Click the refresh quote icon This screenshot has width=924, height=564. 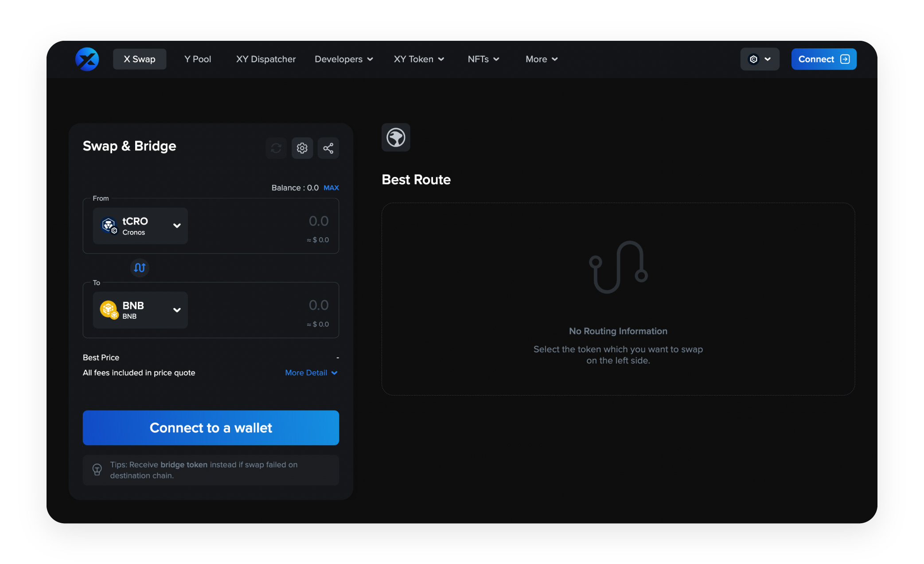tap(276, 148)
